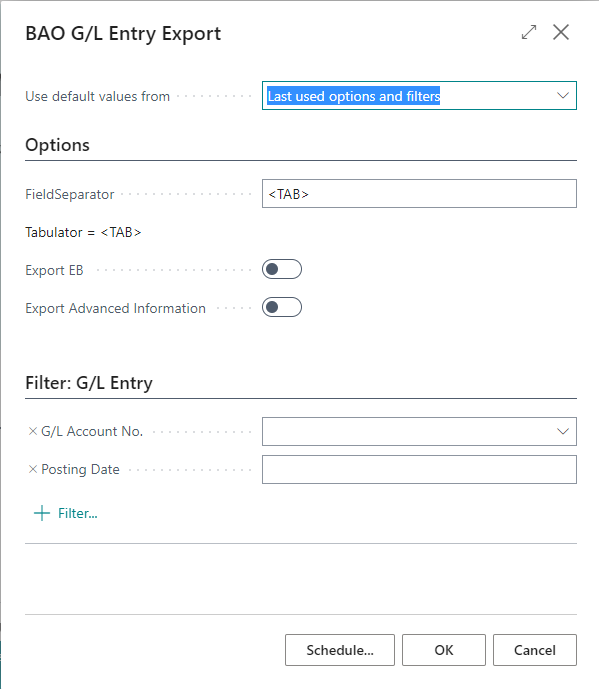The width and height of the screenshot is (599, 689).
Task: Confirm the export with OK
Action: 444,650
